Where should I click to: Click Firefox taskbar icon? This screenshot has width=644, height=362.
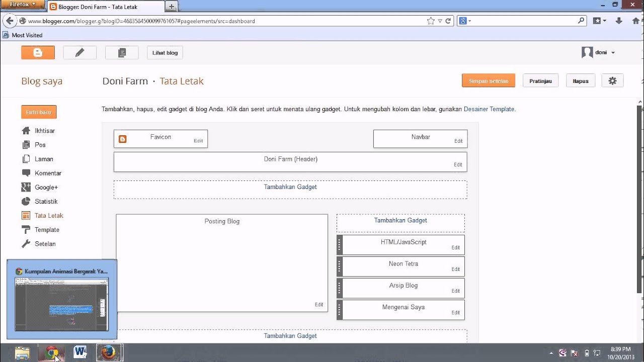[109, 353]
